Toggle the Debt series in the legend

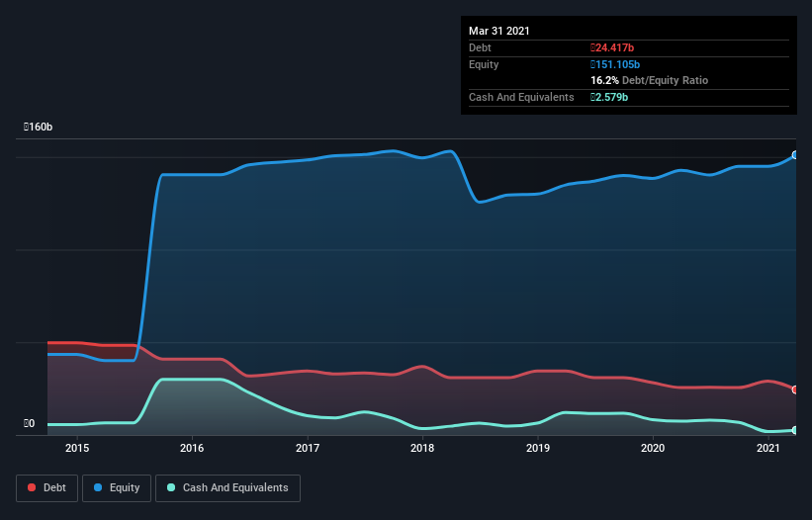click(x=47, y=488)
